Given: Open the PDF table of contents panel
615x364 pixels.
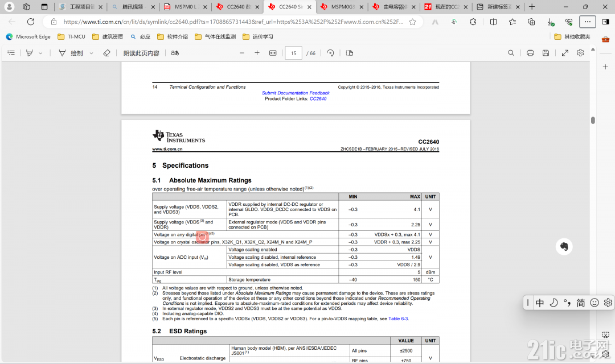Looking at the screenshot, I should pos(11,53).
